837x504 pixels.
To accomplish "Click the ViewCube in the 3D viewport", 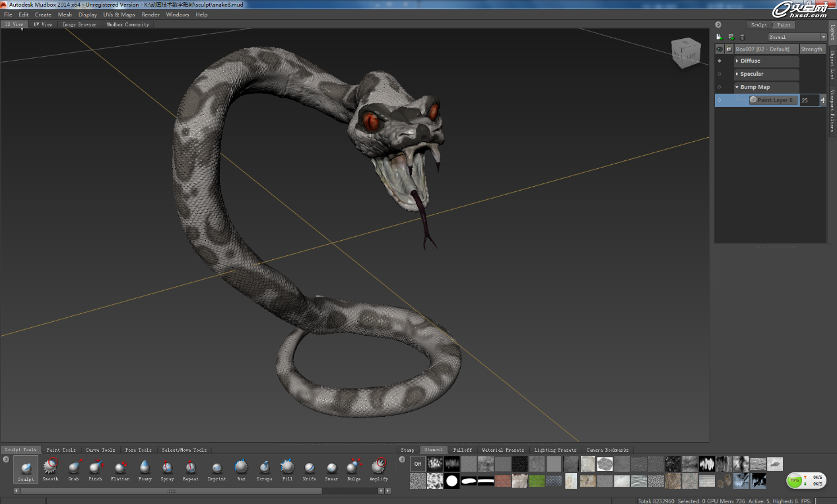I will [x=686, y=53].
